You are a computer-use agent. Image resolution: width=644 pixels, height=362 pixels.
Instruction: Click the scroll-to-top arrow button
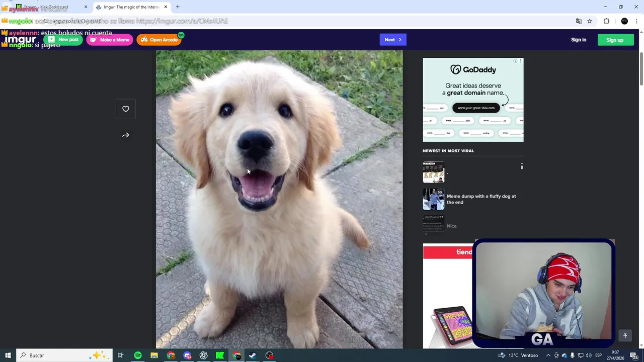[625, 336]
